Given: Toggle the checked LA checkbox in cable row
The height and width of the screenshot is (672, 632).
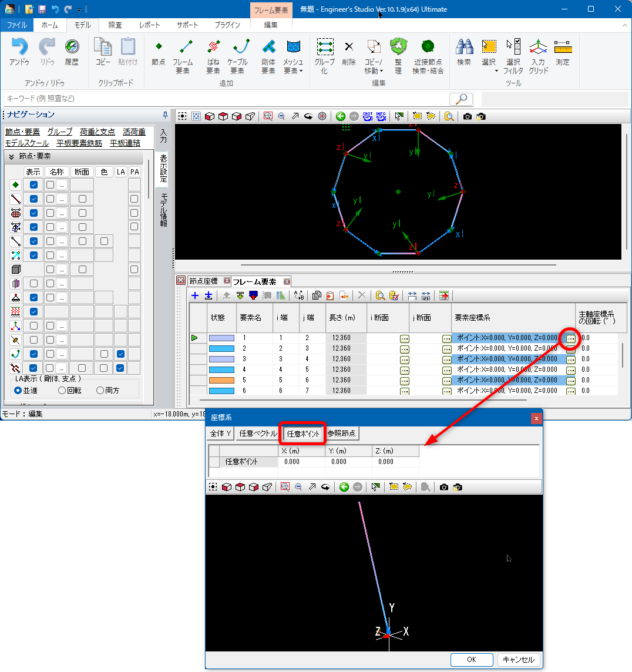Looking at the screenshot, I should pyautogui.click(x=120, y=354).
